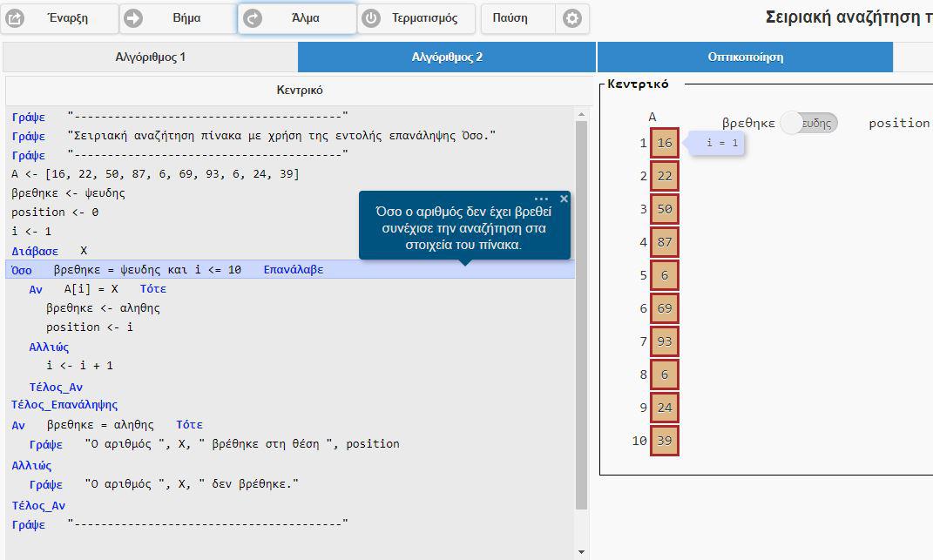Click the code panel vertical scrollbar thumb
The image size is (933, 560).
coord(581,315)
